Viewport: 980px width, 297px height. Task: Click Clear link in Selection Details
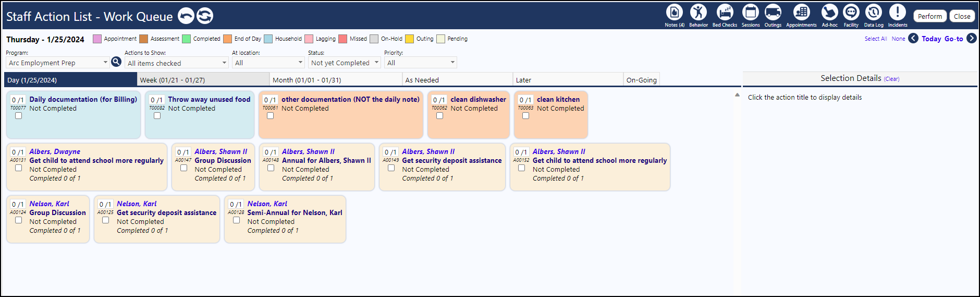892,79
